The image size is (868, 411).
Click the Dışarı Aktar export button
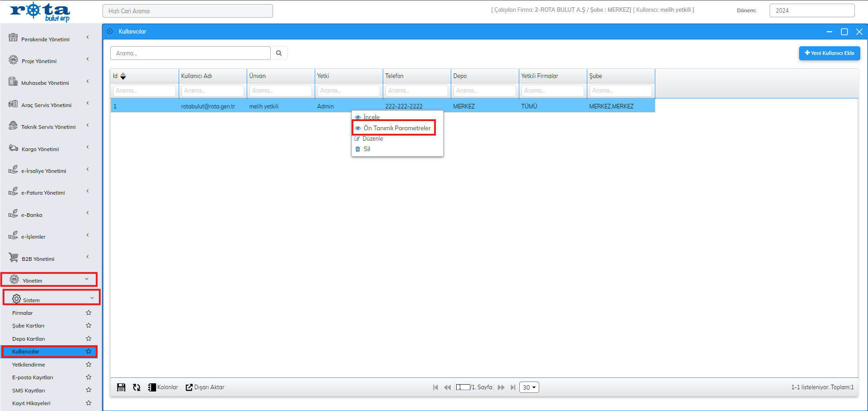(x=205, y=387)
